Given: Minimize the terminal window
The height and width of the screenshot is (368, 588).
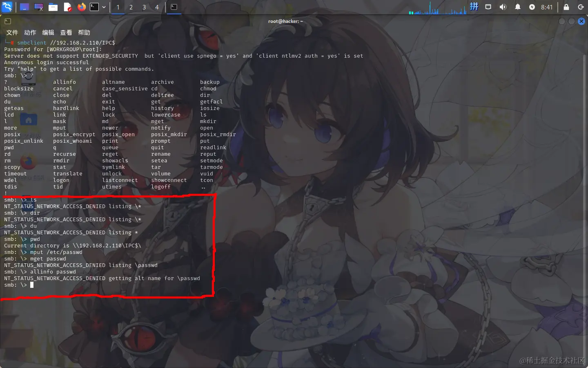Looking at the screenshot, I should (x=562, y=21).
